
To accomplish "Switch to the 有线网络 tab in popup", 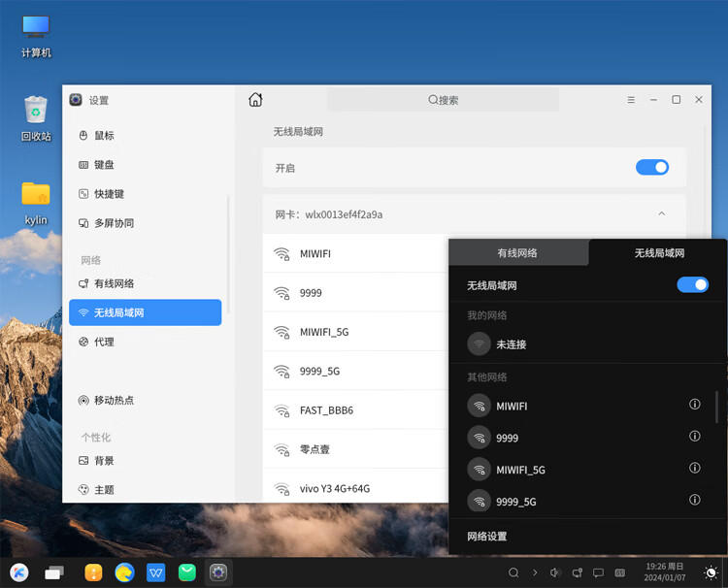I will coord(517,252).
